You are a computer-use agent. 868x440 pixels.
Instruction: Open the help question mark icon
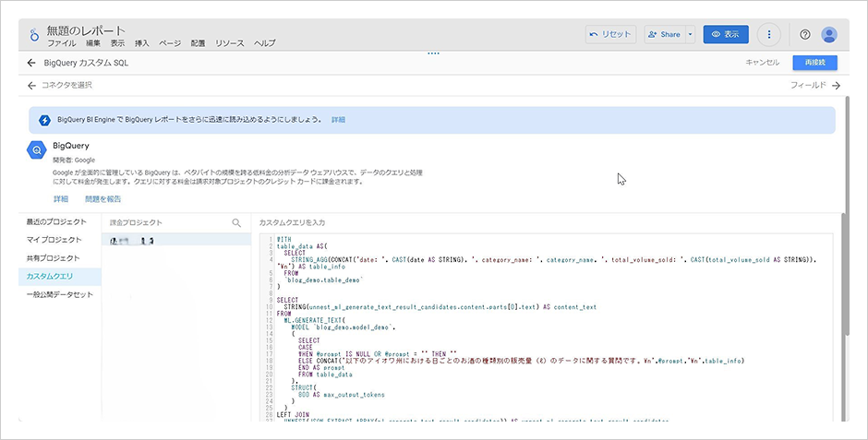(x=805, y=34)
